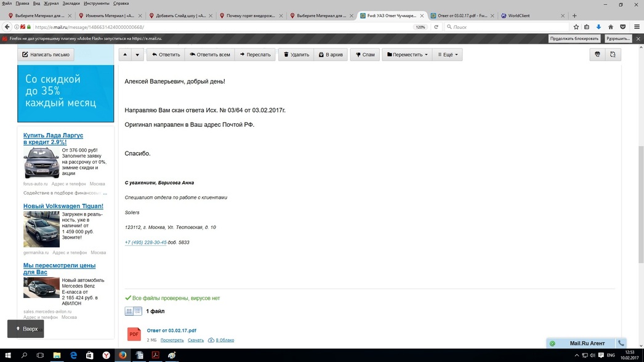Click the Ответить button
This screenshot has height=362, width=644.
pyautogui.click(x=166, y=55)
